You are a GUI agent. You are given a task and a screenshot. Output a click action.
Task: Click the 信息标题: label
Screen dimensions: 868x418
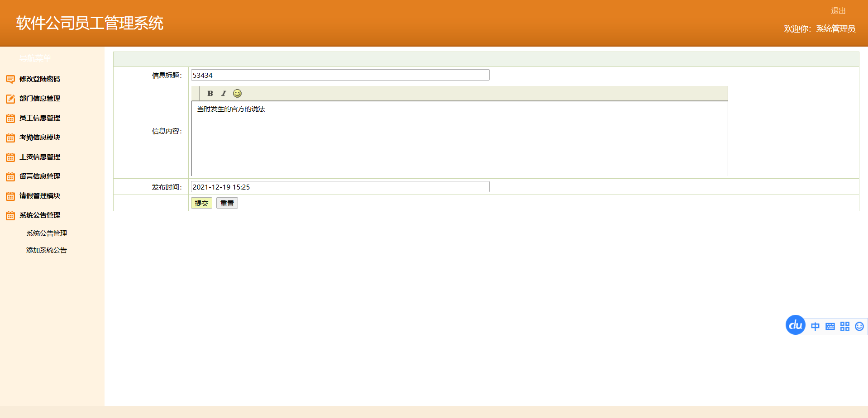tap(167, 75)
